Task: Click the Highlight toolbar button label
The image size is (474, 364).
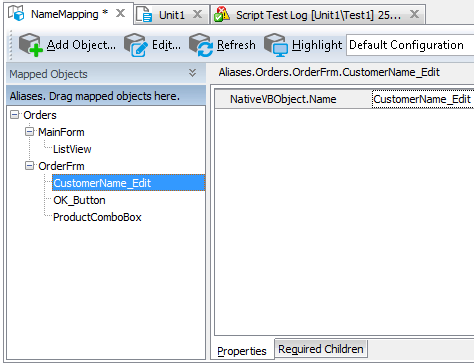Action: point(317,45)
